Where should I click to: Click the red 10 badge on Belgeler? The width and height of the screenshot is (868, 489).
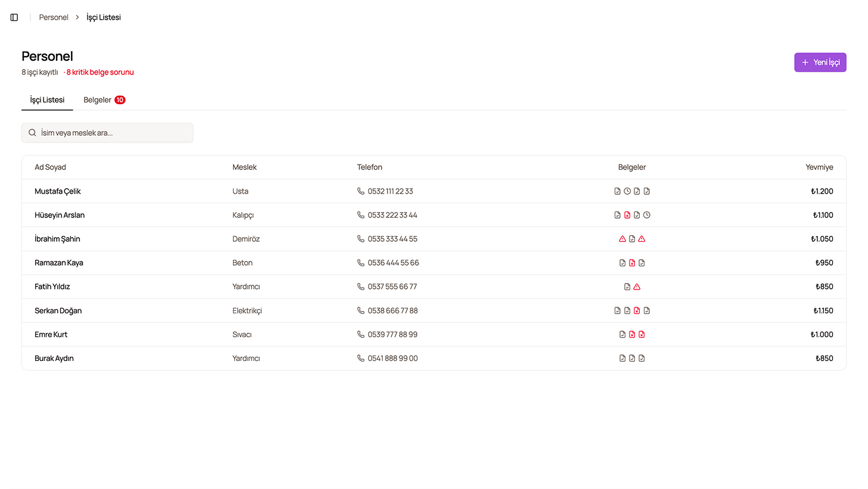(120, 100)
